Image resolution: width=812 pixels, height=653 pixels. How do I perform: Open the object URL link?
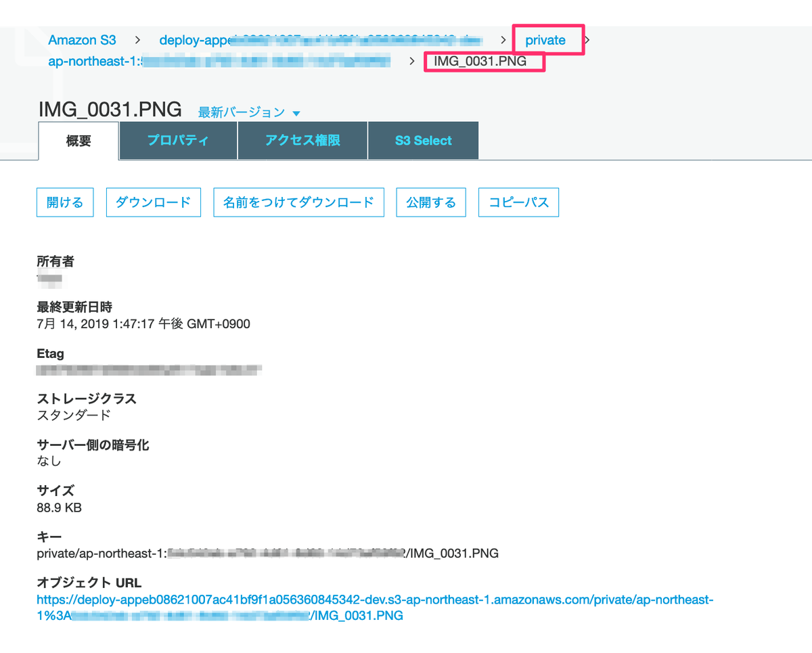pos(376,608)
